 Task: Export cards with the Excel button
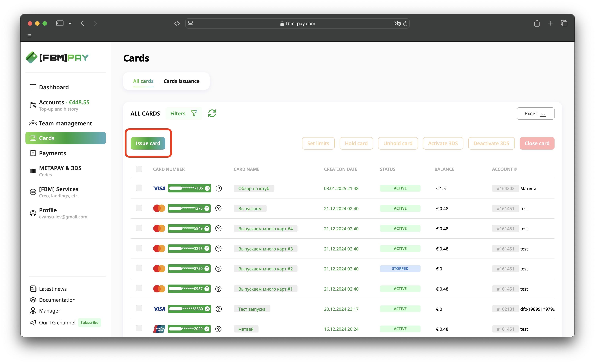(535, 113)
